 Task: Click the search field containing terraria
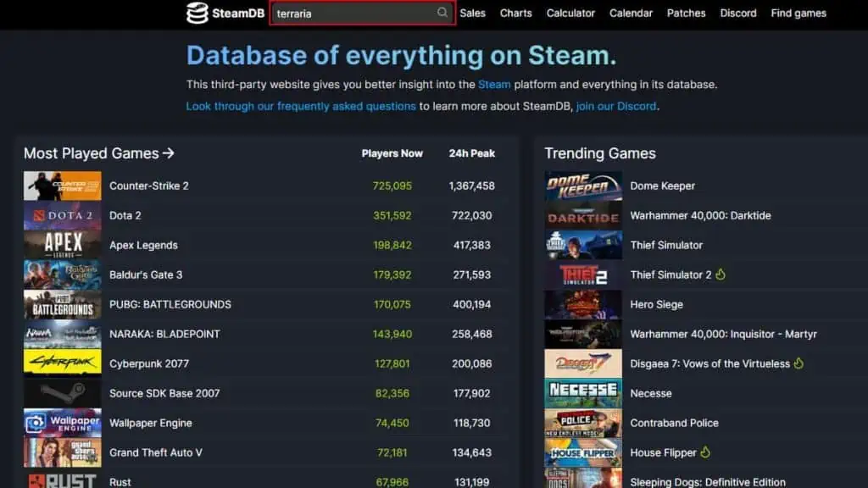[356, 14]
